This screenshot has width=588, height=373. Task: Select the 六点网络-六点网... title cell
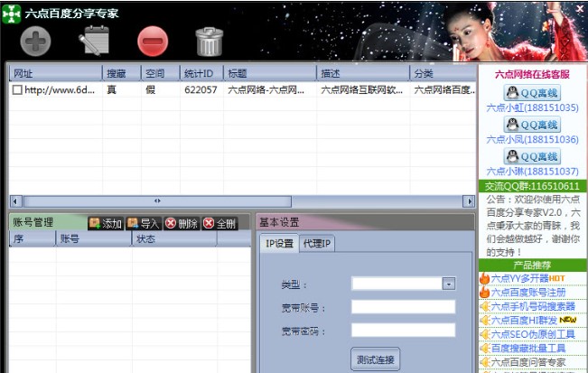click(266, 90)
